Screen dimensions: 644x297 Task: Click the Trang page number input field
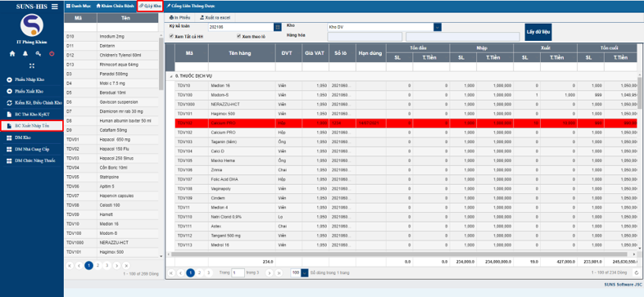pos(238,272)
